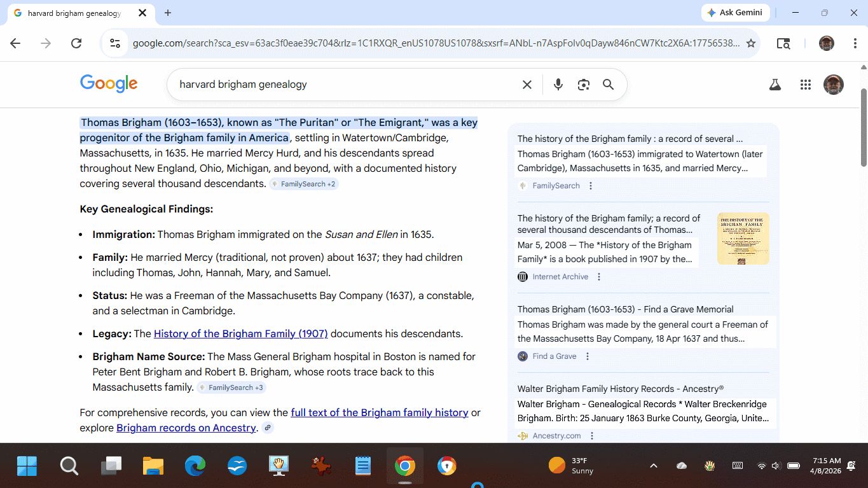The image size is (868, 488).
Task: Open Search Labs flask icon
Action: point(775,85)
